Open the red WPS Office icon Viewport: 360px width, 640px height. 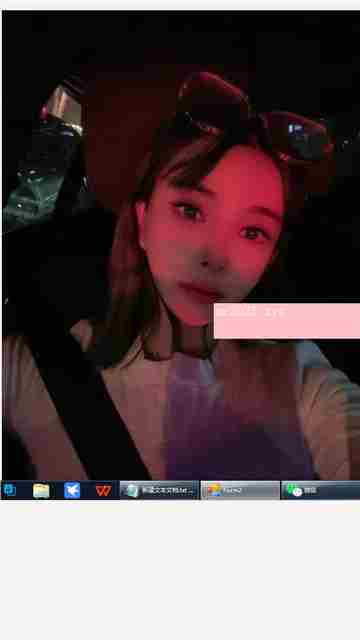pos(104,490)
